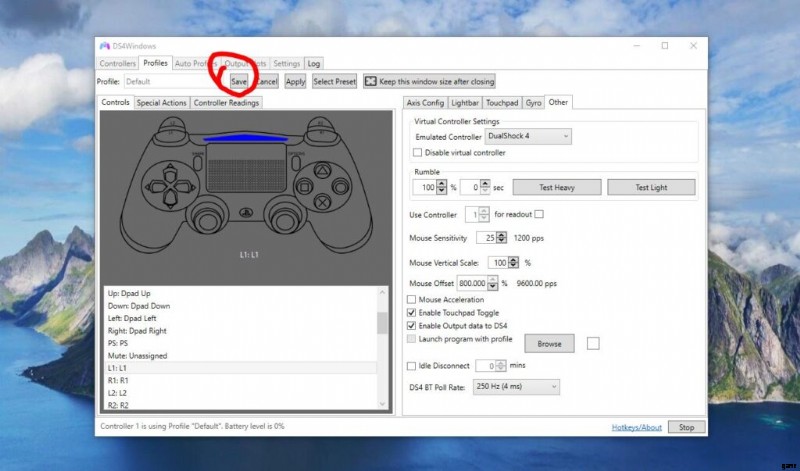Uncheck Enable Touchpad Toggle
The height and width of the screenshot is (471, 800).
click(x=412, y=313)
